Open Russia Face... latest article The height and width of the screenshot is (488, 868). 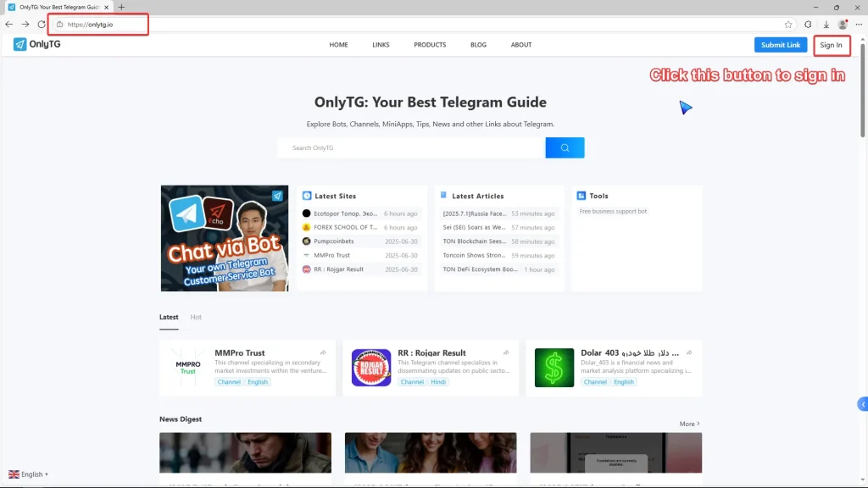tap(475, 213)
